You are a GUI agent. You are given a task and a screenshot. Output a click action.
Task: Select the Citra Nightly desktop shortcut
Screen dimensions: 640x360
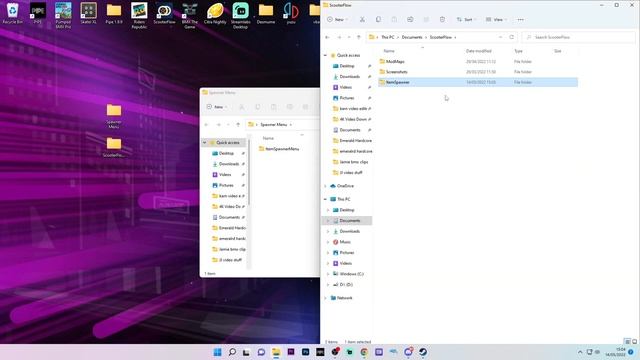[x=215, y=13]
